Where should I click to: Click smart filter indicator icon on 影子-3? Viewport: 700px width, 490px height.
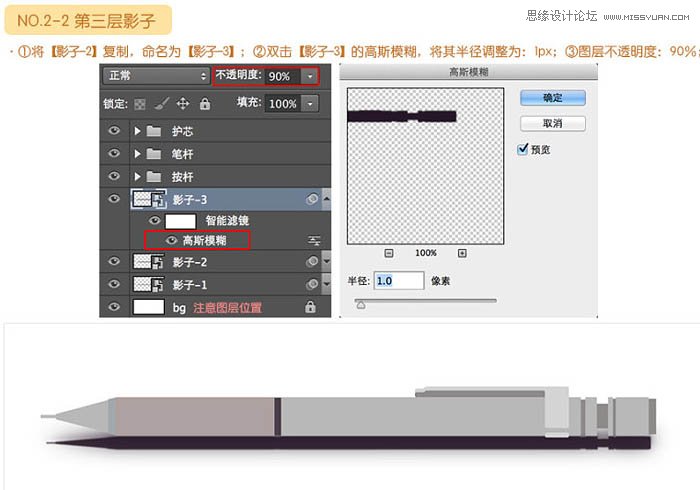312,199
